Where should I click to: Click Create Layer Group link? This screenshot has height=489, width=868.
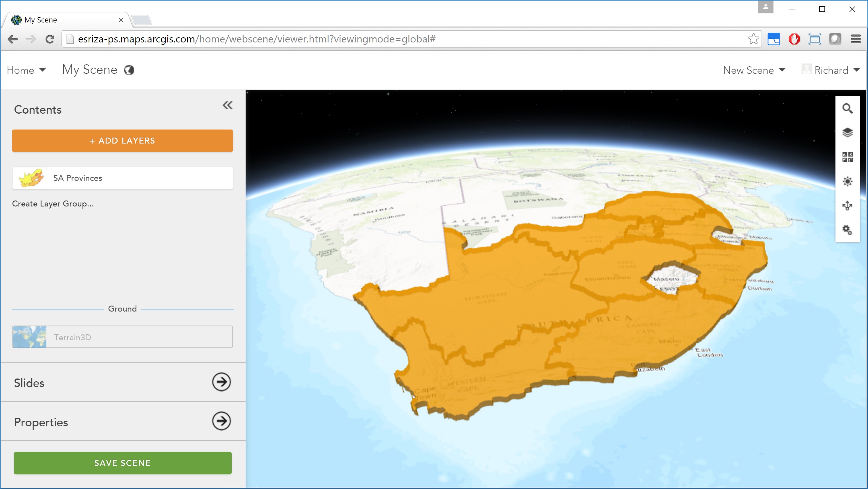click(53, 204)
